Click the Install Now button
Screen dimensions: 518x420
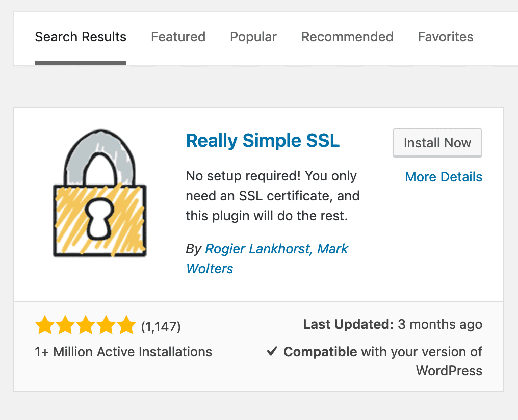tap(437, 143)
